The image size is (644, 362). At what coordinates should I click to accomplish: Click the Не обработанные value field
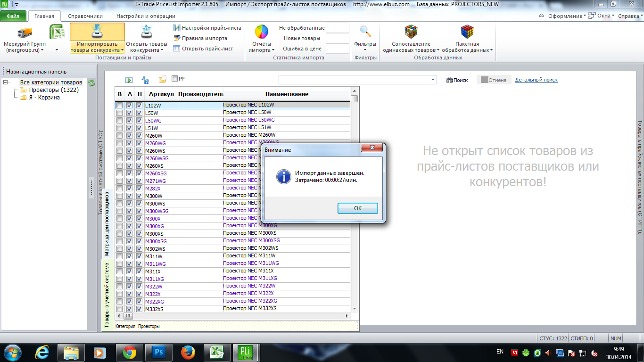tap(338, 28)
